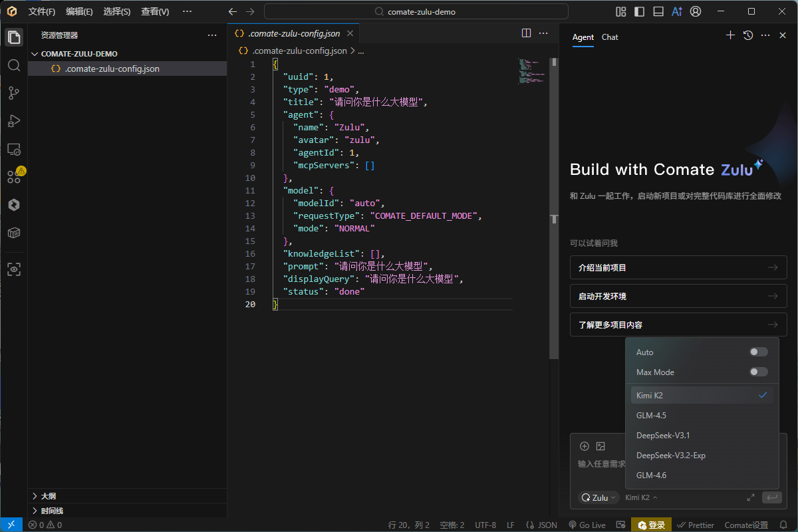Image resolution: width=798 pixels, height=532 pixels.
Task: Open the 查看(V) menu
Action: 155,11
